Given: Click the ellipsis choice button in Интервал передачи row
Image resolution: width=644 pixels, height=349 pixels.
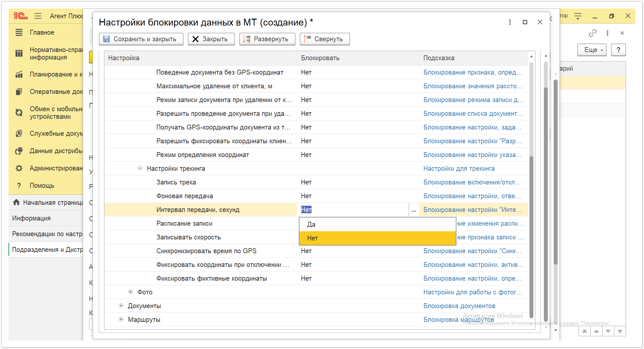Looking at the screenshot, I should (414, 210).
